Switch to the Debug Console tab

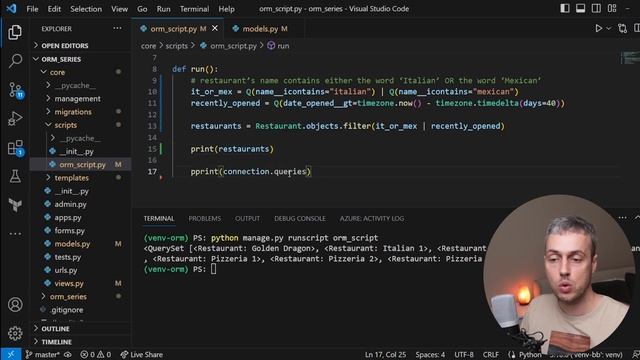[x=300, y=218]
